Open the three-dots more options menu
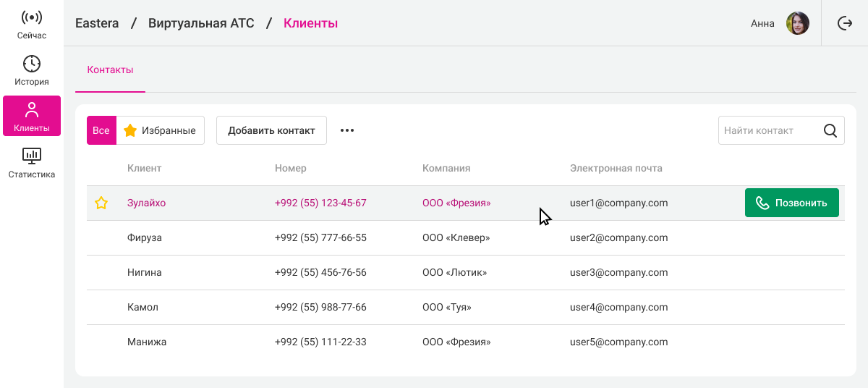 click(347, 131)
